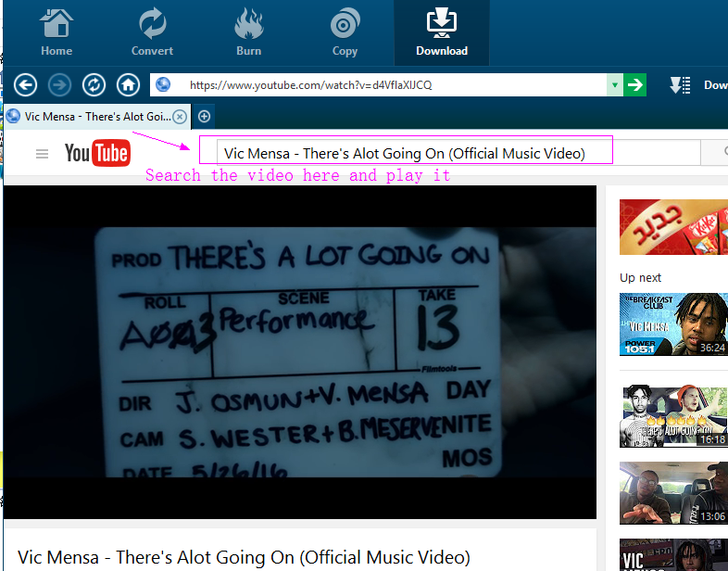Go back with the browser back arrow
This screenshot has width=728, height=571.
[25, 85]
